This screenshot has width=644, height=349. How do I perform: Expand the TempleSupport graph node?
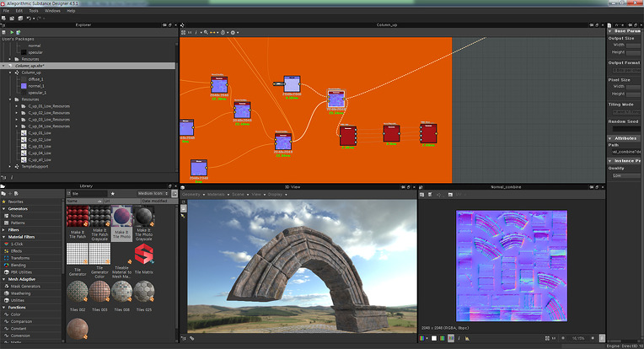coord(10,166)
